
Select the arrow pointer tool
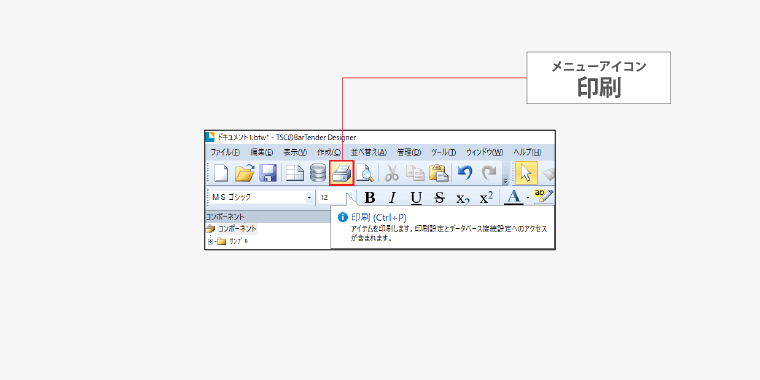[x=526, y=173]
